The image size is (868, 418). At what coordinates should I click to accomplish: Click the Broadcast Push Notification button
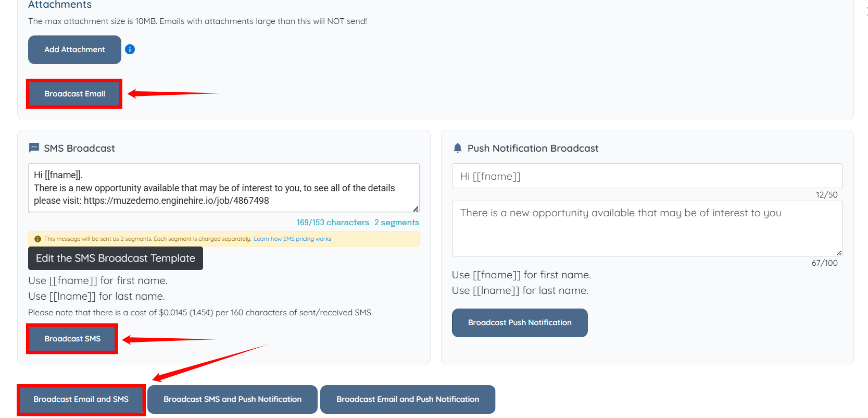(x=520, y=323)
